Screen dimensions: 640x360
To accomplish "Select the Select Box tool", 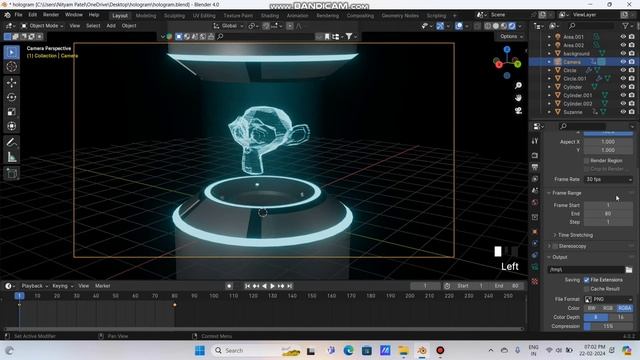I will point(11,52).
